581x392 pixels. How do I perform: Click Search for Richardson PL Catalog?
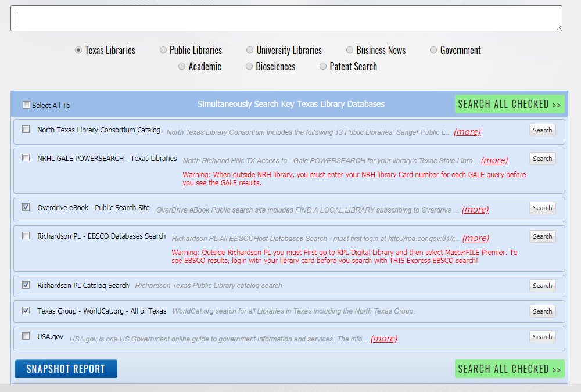(543, 286)
